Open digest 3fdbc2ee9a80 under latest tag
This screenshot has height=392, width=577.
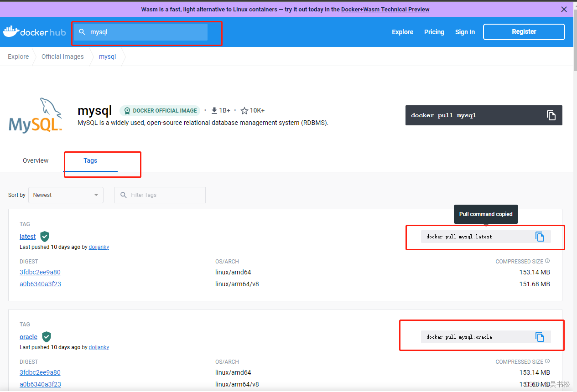[x=40, y=272]
